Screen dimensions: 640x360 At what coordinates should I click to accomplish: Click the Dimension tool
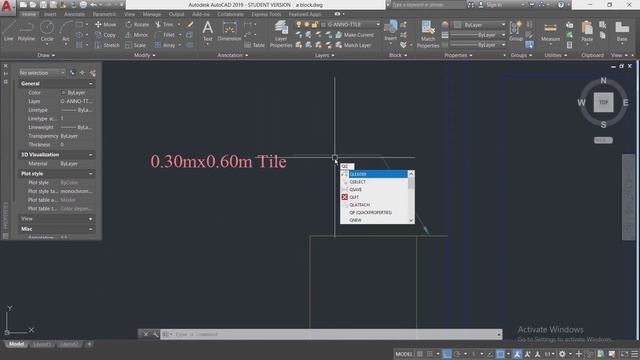coord(229,31)
